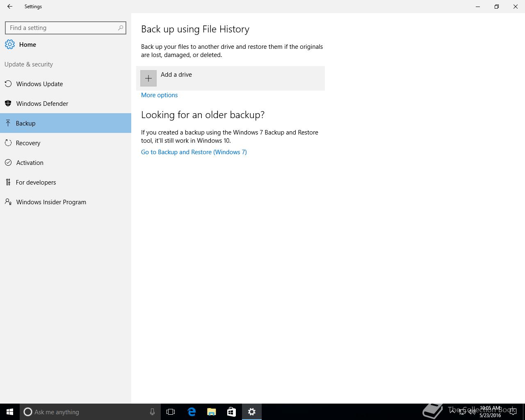Click the For developers tools icon
The height and width of the screenshot is (420, 525).
pos(8,183)
